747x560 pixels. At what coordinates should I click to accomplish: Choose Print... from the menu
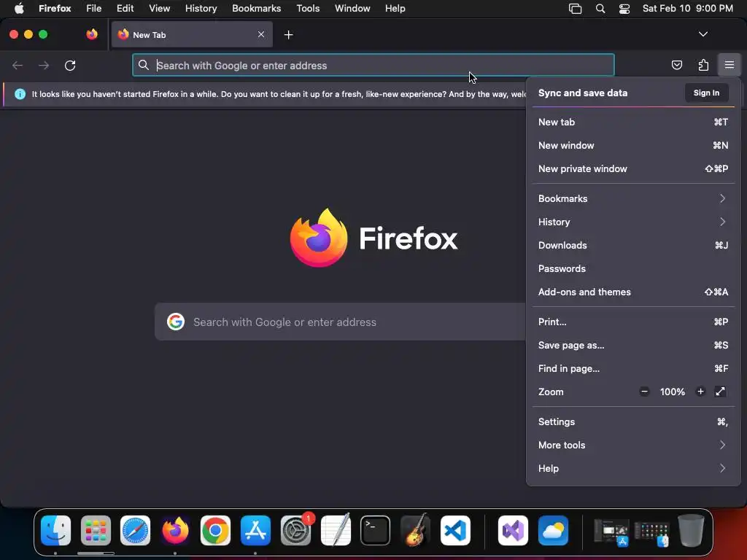point(633,322)
